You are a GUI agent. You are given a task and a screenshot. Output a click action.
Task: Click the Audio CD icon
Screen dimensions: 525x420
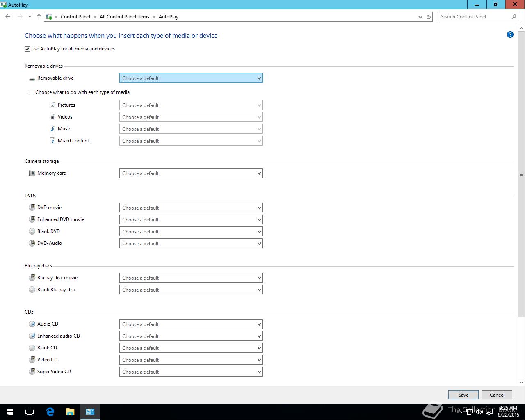point(32,324)
